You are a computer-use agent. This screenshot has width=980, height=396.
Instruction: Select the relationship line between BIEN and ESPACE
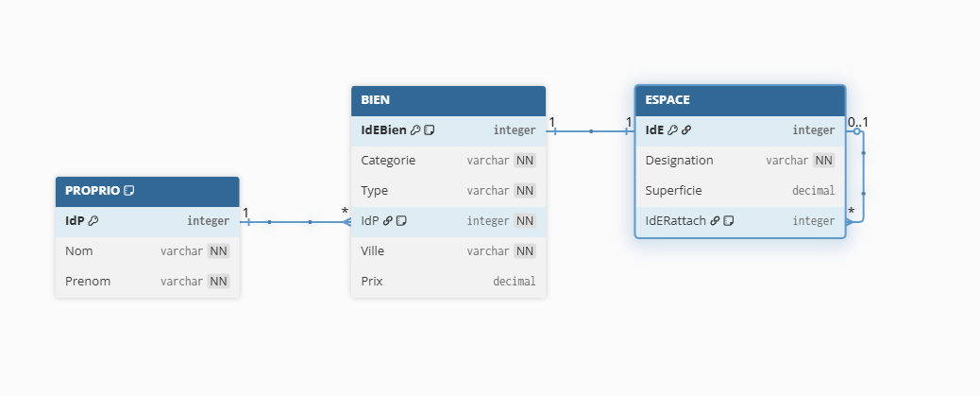(x=591, y=131)
